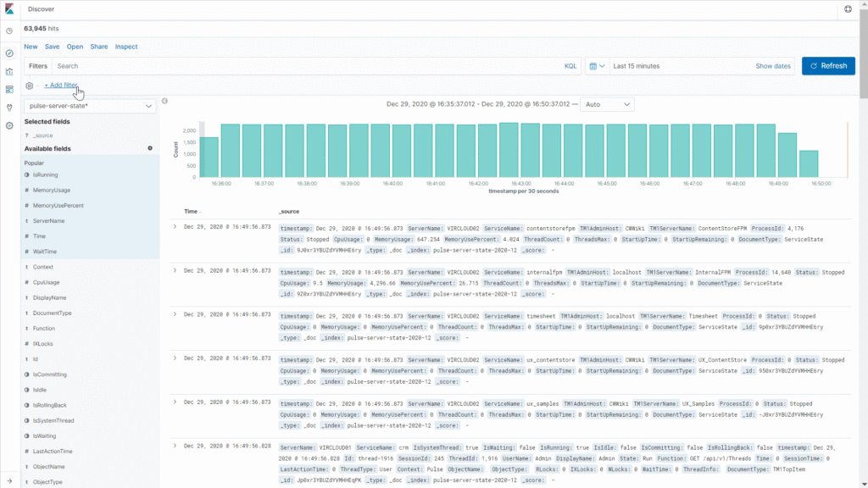Open Available fields filter settings icon
This screenshot has height=488, width=868.
pos(150,148)
